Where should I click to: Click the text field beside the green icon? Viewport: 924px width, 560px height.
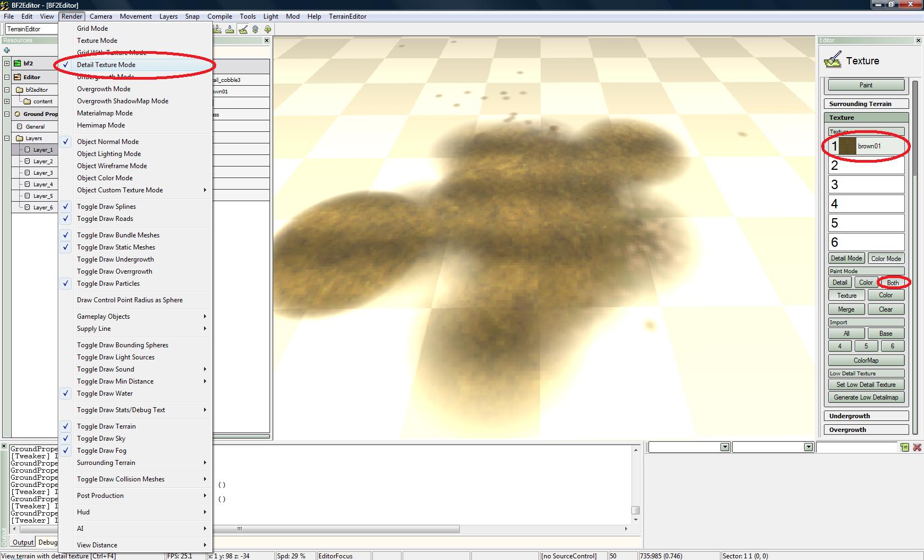856,447
